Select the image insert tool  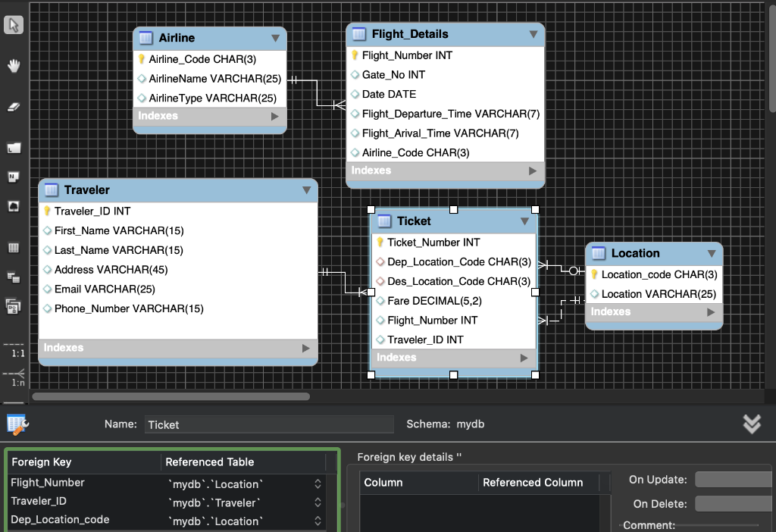[x=14, y=206]
